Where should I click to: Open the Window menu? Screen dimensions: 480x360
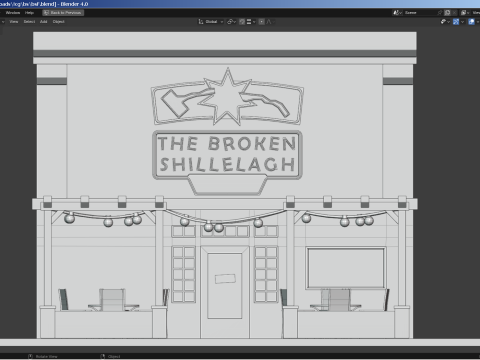point(13,13)
